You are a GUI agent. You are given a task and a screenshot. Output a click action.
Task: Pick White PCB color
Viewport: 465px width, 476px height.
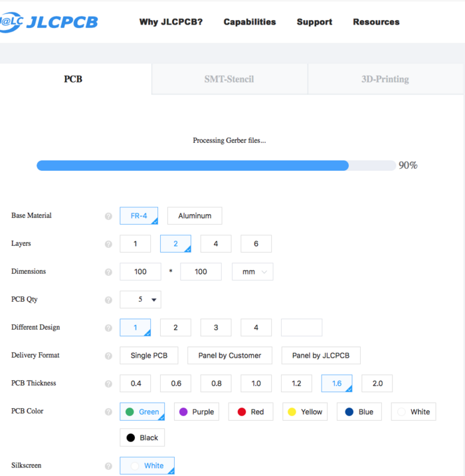pyautogui.click(x=413, y=412)
